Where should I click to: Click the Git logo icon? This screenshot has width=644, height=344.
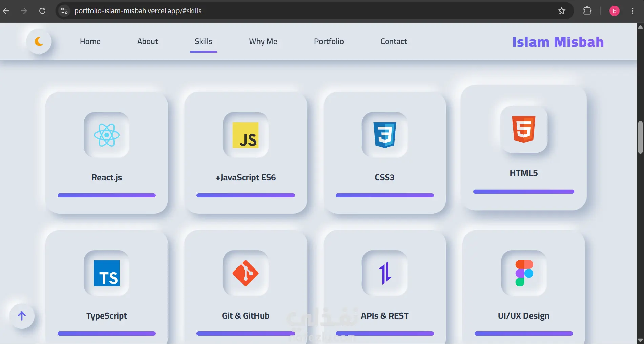click(x=246, y=273)
